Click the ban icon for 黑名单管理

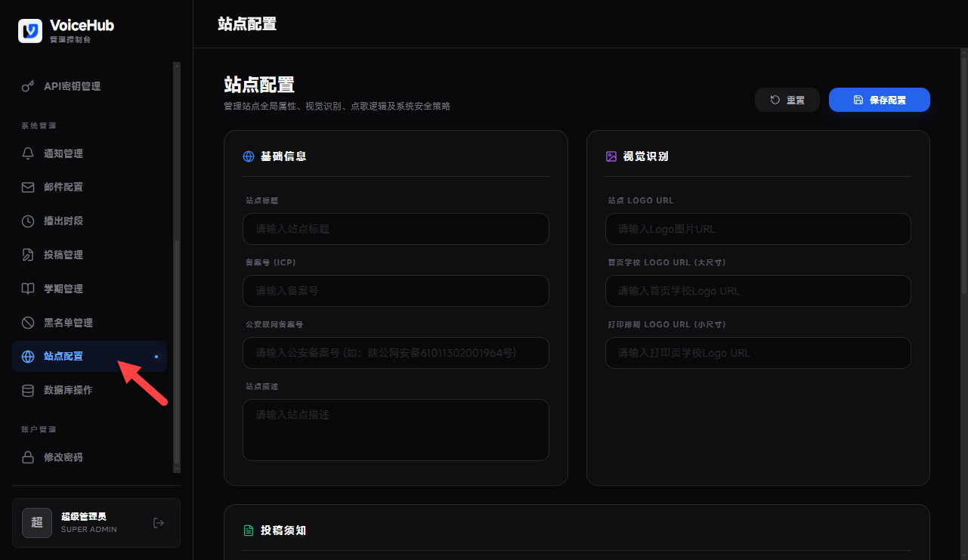(28, 323)
